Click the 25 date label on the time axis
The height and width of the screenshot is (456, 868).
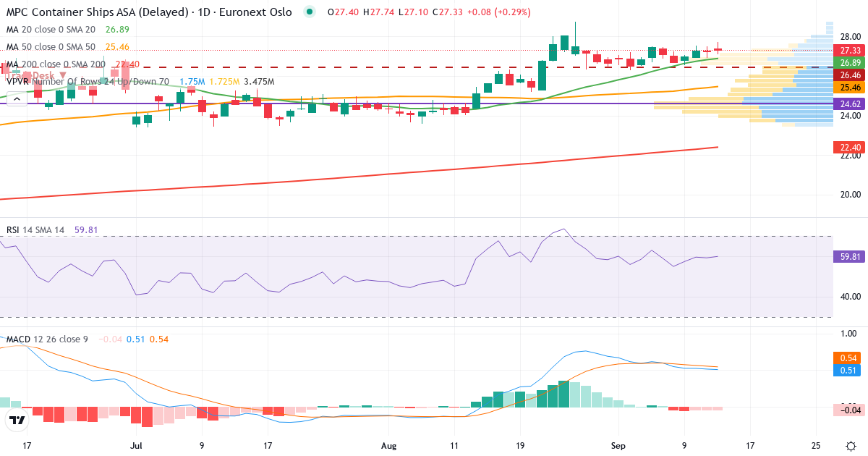click(816, 445)
